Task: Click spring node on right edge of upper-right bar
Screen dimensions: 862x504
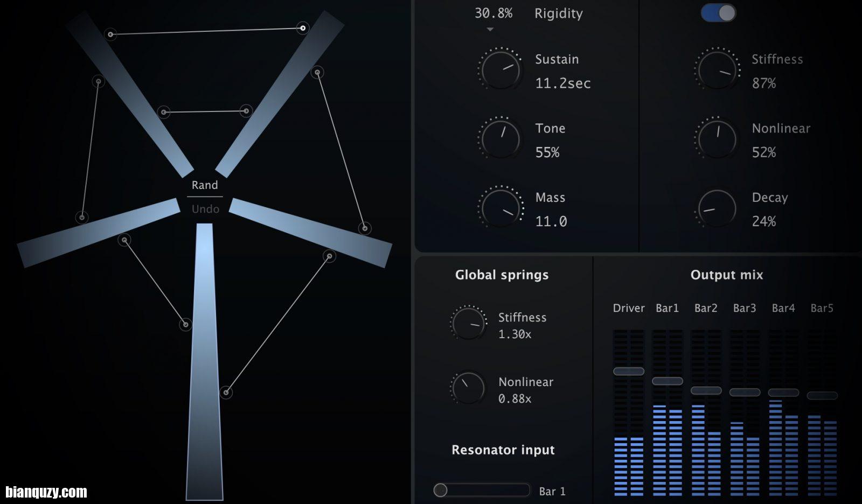Action: click(x=318, y=72)
